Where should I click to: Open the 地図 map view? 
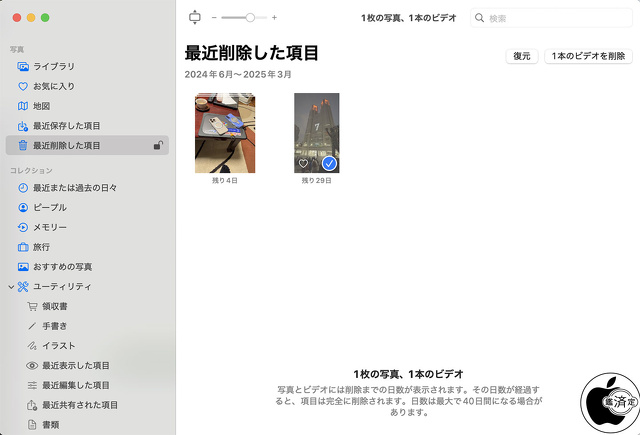[x=41, y=106]
